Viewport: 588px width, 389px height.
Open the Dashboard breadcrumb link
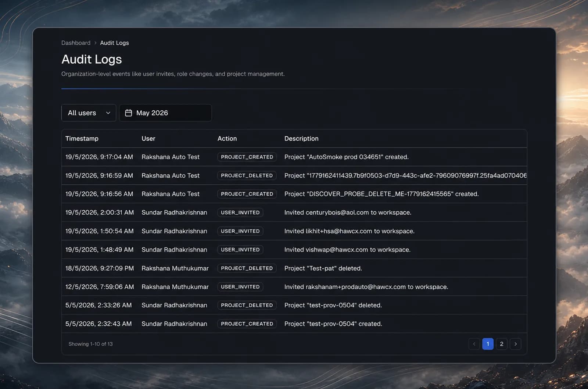pyautogui.click(x=76, y=43)
